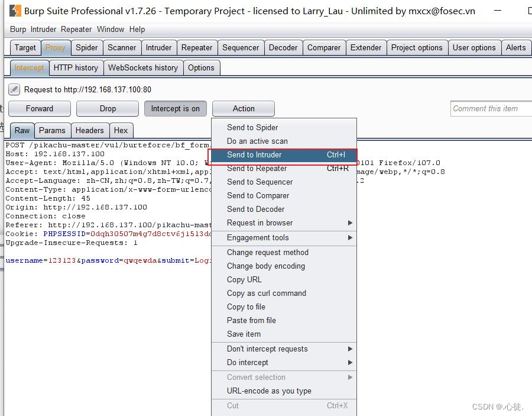This screenshot has height=416, width=532.
Task: Select Copy as curl command
Action: tap(284, 293)
